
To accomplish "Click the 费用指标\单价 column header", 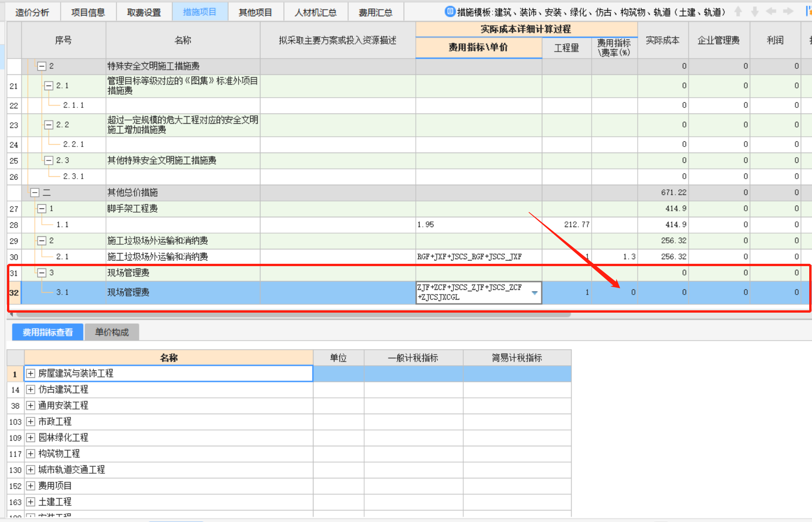I will pyautogui.click(x=479, y=47).
